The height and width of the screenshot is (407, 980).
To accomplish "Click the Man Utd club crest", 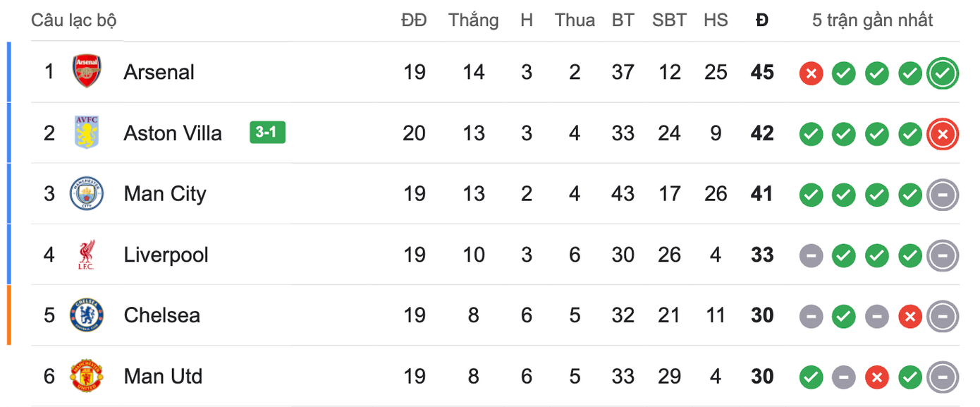I will click(87, 377).
